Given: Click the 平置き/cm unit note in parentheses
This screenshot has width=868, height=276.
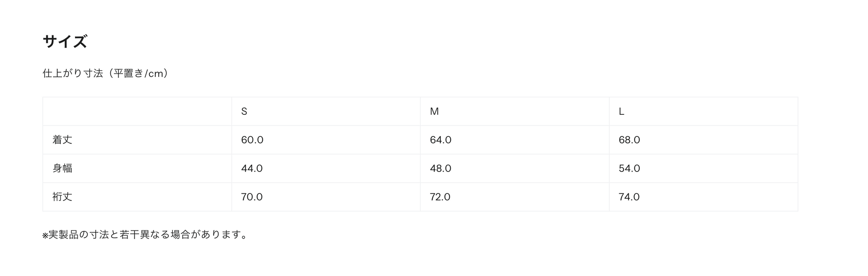Looking at the screenshot, I should point(140,73).
